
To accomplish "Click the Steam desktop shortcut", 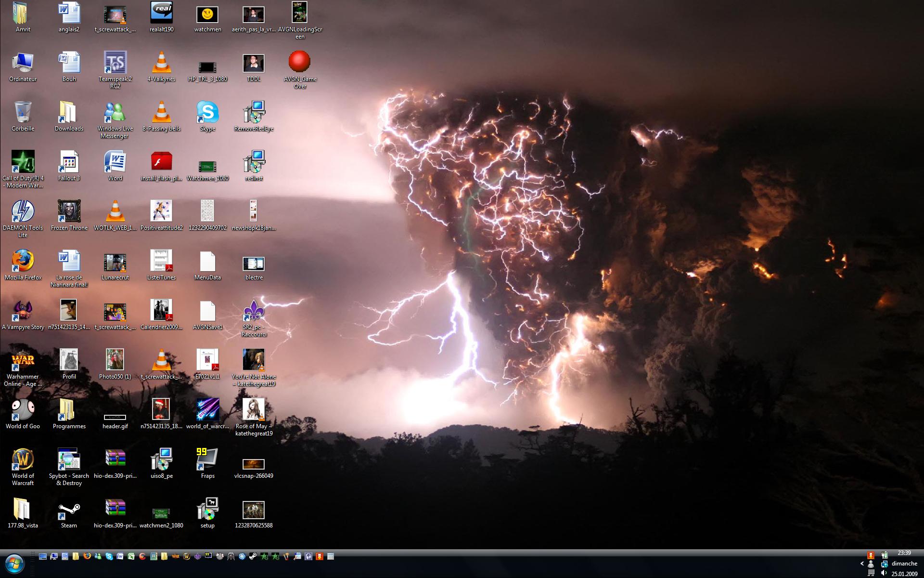I will pos(69,510).
